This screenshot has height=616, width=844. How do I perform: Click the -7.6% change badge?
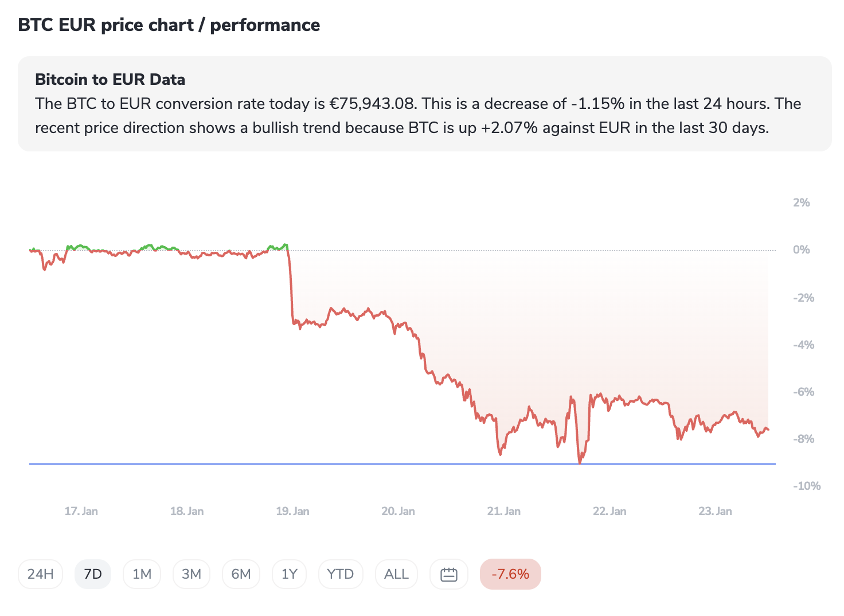(x=510, y=574)
